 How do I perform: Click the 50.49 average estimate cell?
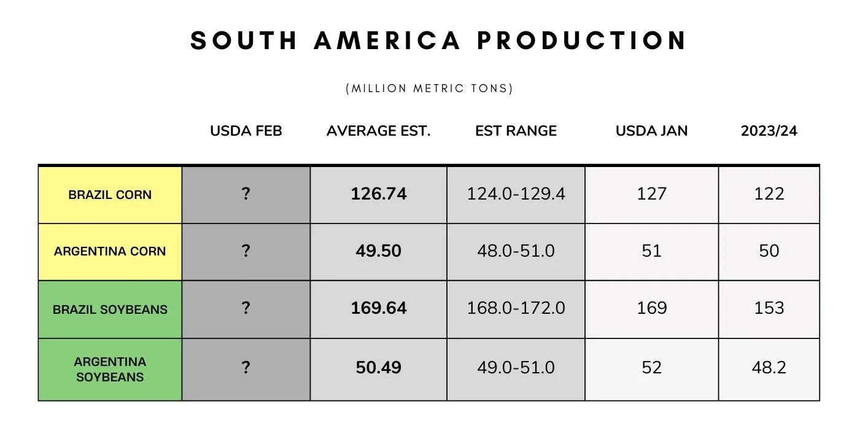point(379,369)
